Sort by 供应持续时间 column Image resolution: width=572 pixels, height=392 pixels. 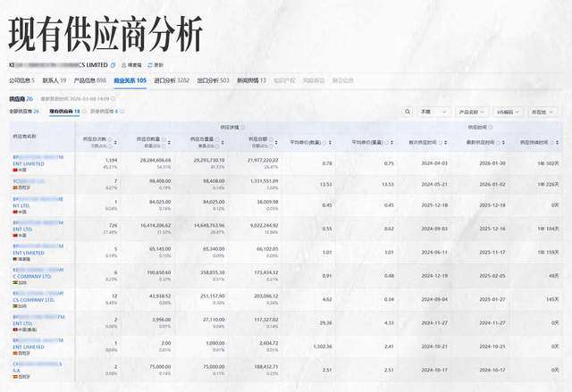point(557,143)
